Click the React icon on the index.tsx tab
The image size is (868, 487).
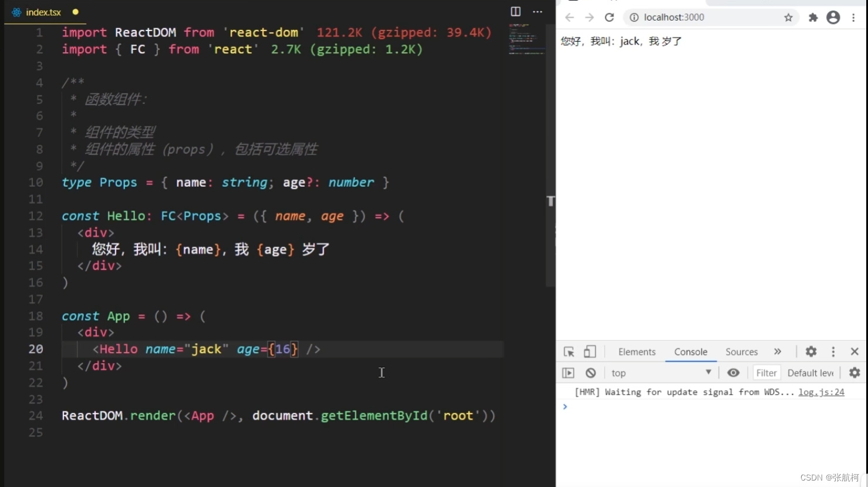click(x=16, y=12)
